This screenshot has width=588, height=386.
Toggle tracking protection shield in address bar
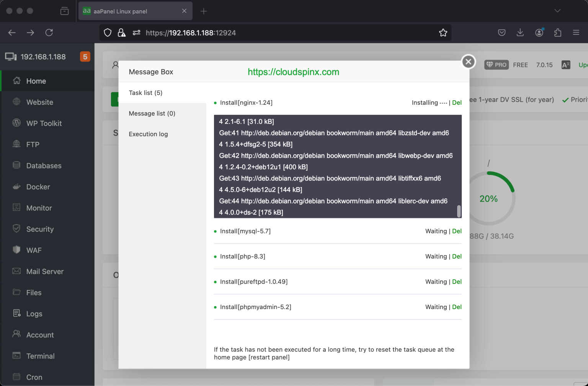(x=108, y=33)
